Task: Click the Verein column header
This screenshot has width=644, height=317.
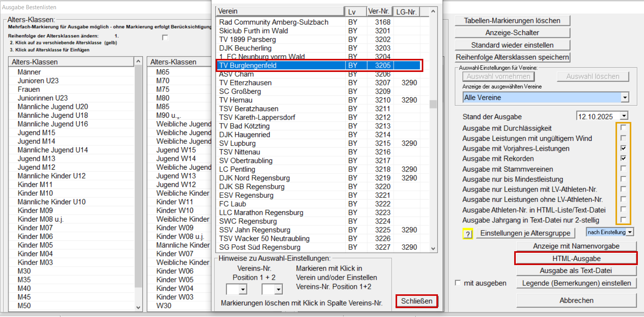Action: click(279, 12)
